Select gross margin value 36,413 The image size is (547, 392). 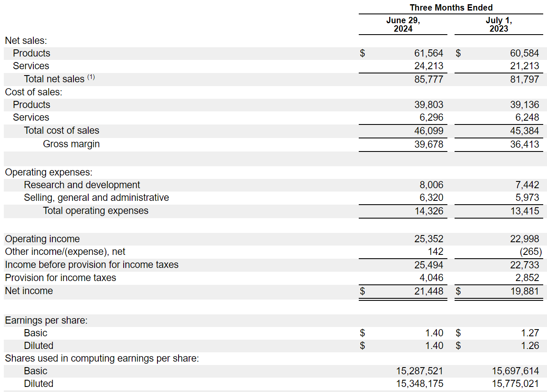[x=524, y=144]
